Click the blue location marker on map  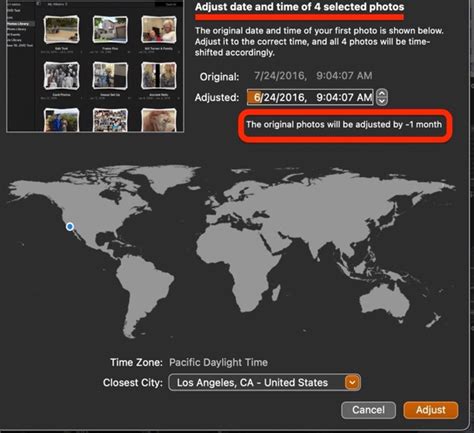(70, 227)
